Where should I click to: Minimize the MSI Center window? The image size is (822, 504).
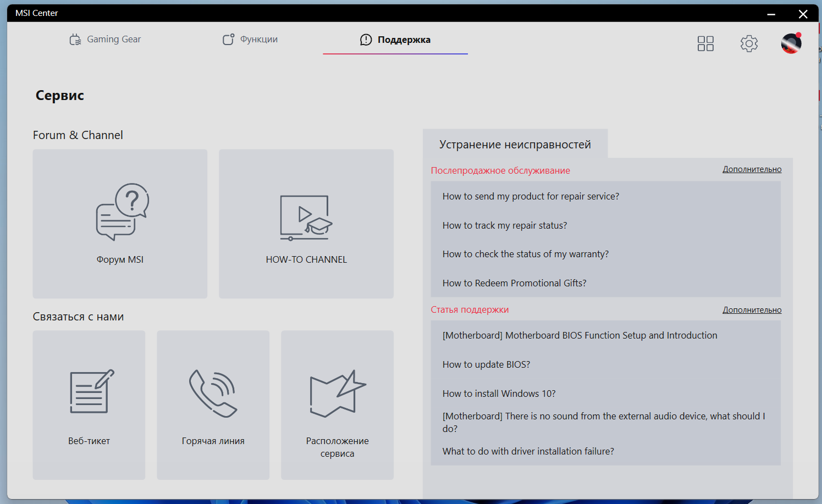point(771,14)
